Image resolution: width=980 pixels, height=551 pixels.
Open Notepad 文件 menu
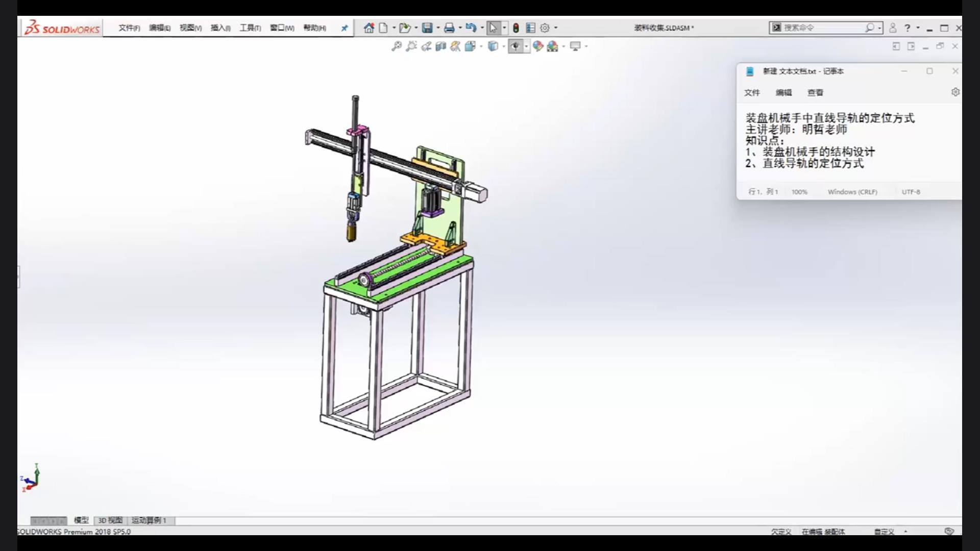[752, 92]
